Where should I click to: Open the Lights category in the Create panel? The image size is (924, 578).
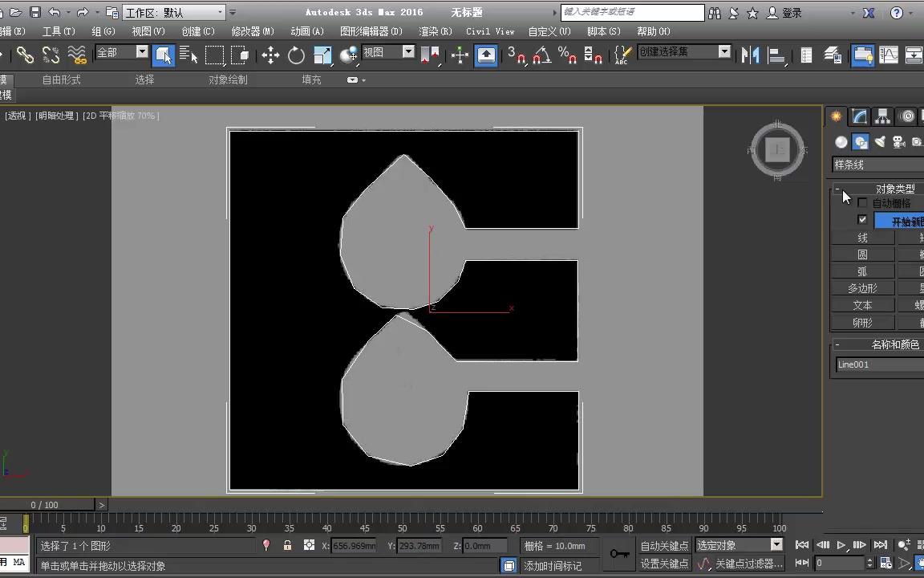879,141
